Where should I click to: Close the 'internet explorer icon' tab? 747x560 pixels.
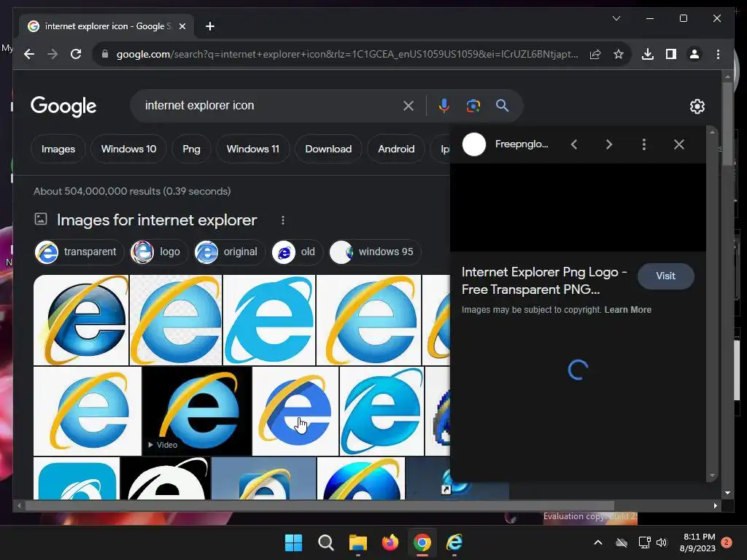coord(182,26)
